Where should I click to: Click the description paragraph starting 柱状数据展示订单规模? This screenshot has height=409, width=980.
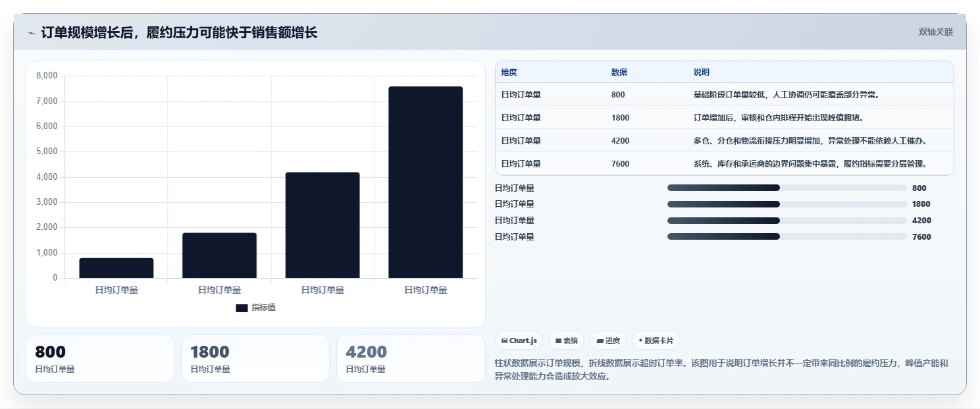tap(721, 370)
